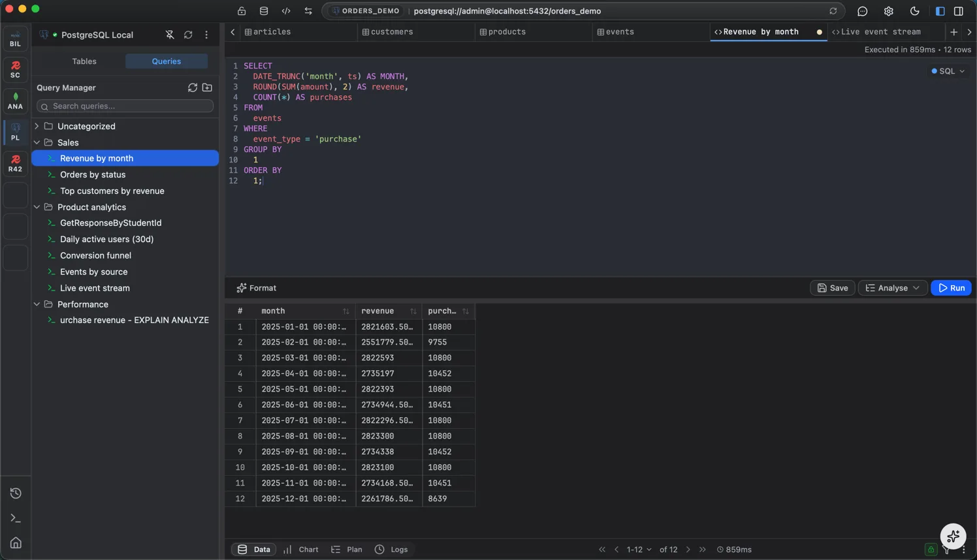Image resolution: width=977 pixels, height=560 pixels.
Task: Open settings gear icon
Action: [889, 11]
